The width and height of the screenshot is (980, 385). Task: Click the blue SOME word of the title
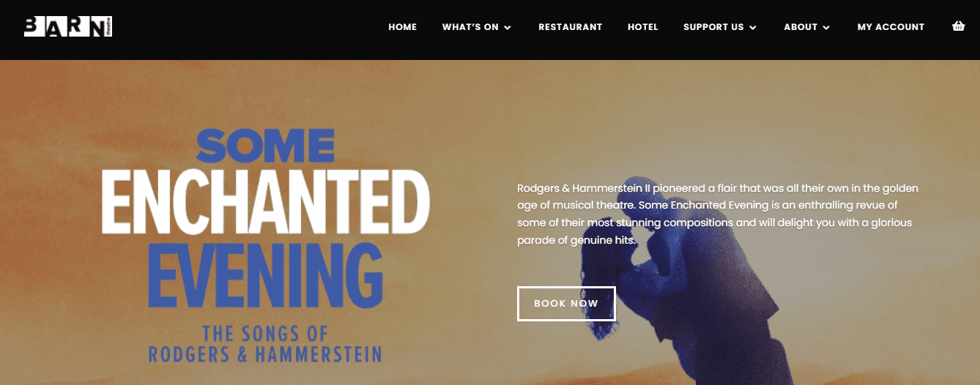tap(265, 145)
